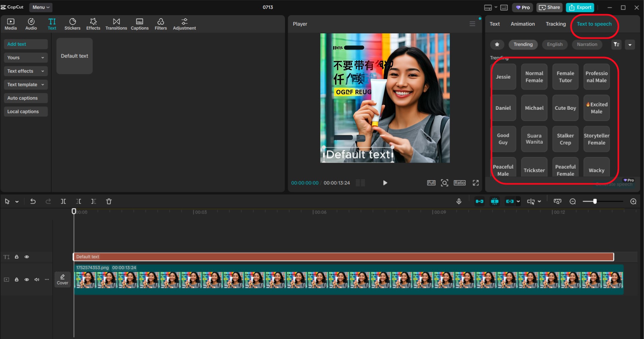Toggle auto snapping in timeline
The width and height of the screenshot is (644, 339).
point(494,201)
